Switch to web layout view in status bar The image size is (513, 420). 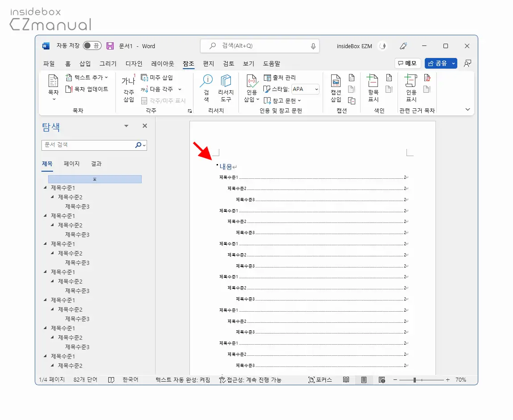(382, 380)
